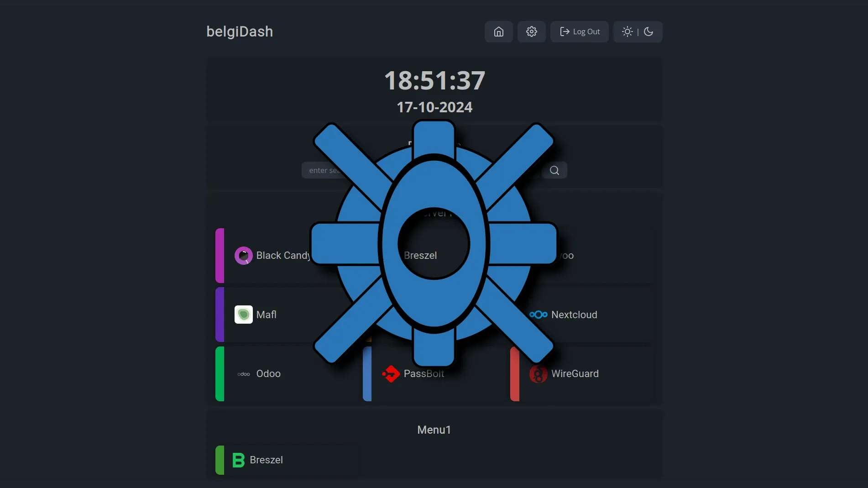Viewport: 868px width, 488px height.
Task: Click the Log Out button
Action: (579, 31)
